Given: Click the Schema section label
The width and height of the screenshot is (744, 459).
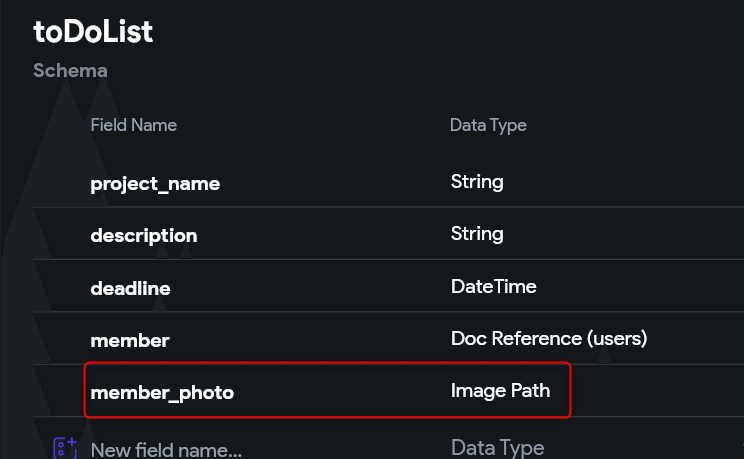Looking at the screenshot, I should [x=70, y=71].
